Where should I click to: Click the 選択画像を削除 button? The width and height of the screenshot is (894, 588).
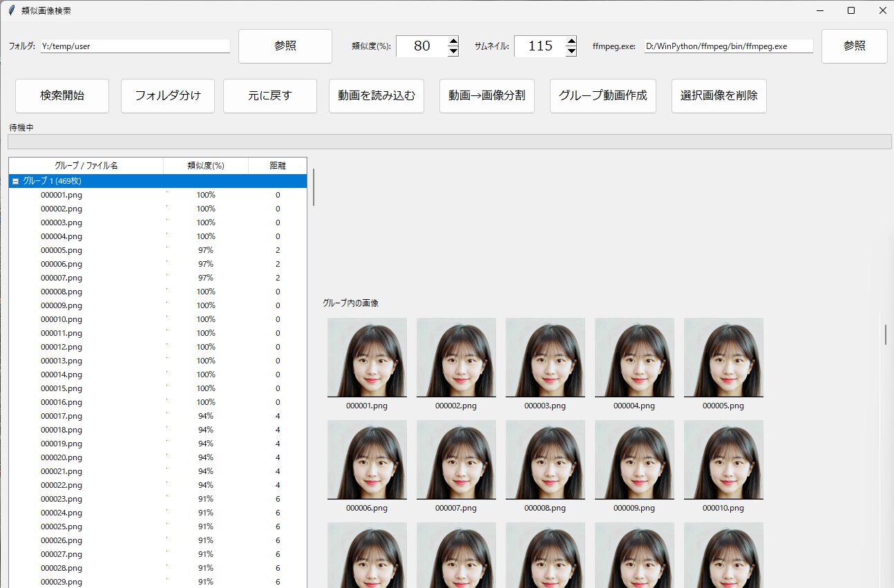coord(719,96)
